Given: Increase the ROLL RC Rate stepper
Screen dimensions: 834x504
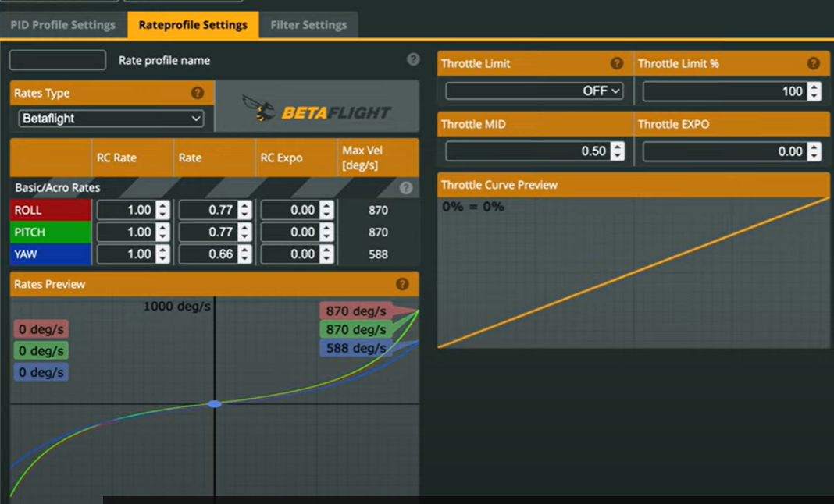Looking at the screenshot, I should pyautogui.click(x=162, y=206).
